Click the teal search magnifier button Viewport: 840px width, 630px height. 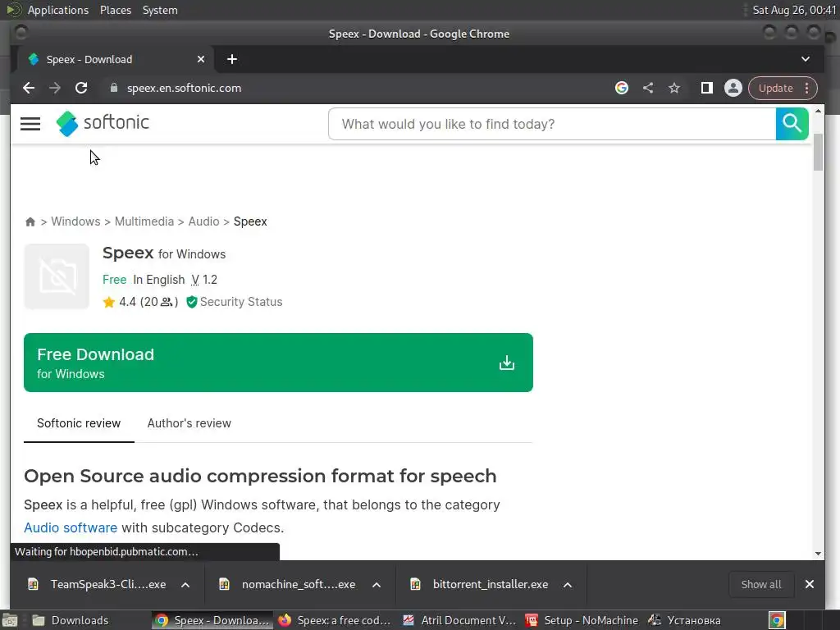[792, 124]
